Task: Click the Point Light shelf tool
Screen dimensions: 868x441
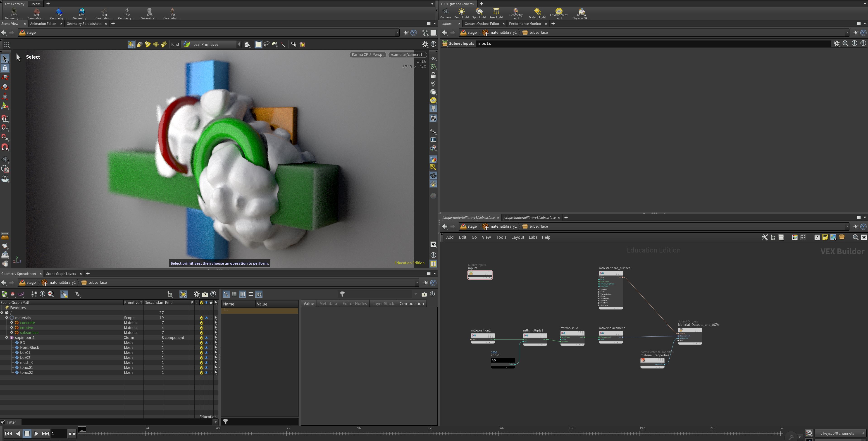Action: point(461,14)
